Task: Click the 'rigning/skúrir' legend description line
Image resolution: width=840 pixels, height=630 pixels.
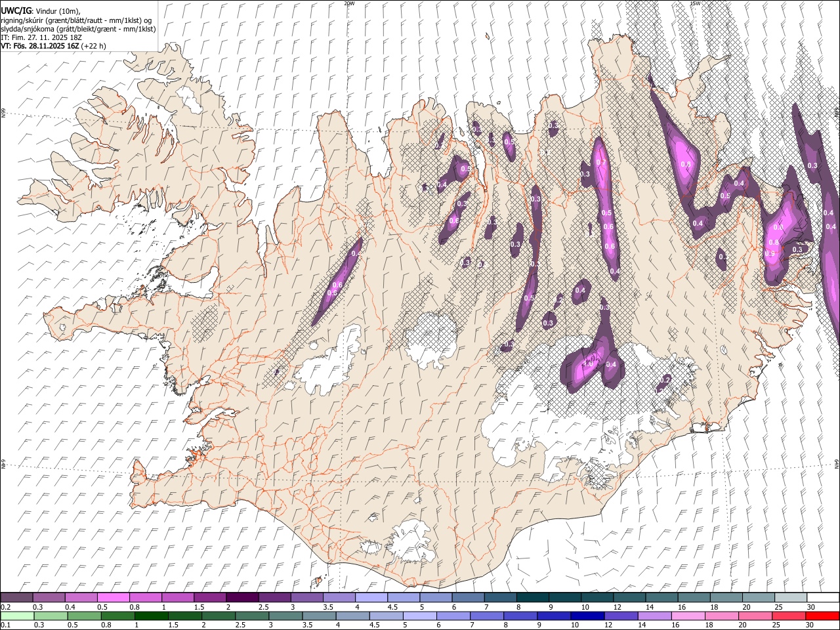Action: pos(76,20)
